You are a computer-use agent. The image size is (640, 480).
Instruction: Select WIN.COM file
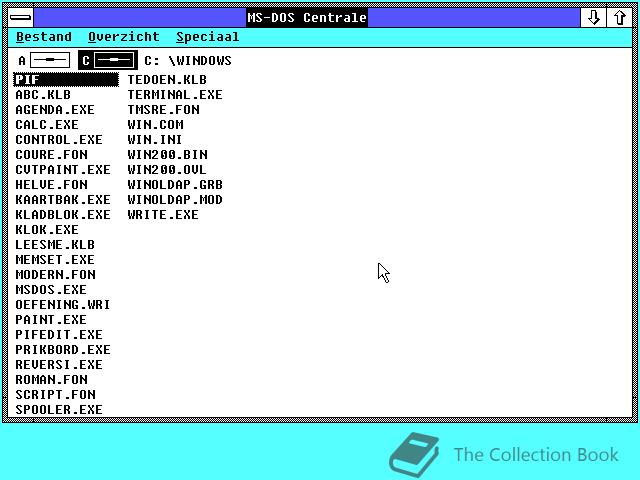tap(156, 125)
